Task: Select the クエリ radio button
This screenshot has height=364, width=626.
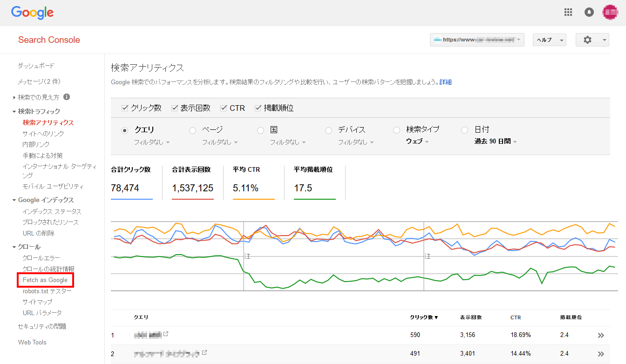Action: coord(125,131)
